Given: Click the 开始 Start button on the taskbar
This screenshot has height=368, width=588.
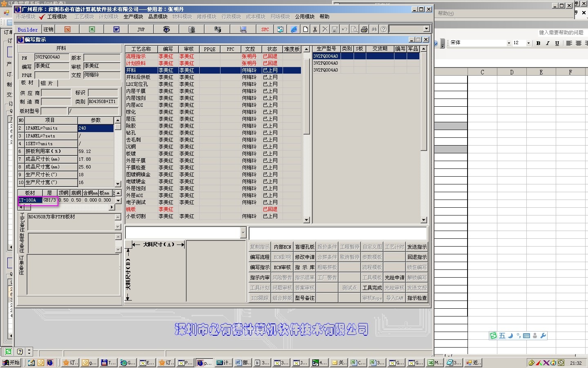Looking at the screenshot, I should click(x=11, y=363).
